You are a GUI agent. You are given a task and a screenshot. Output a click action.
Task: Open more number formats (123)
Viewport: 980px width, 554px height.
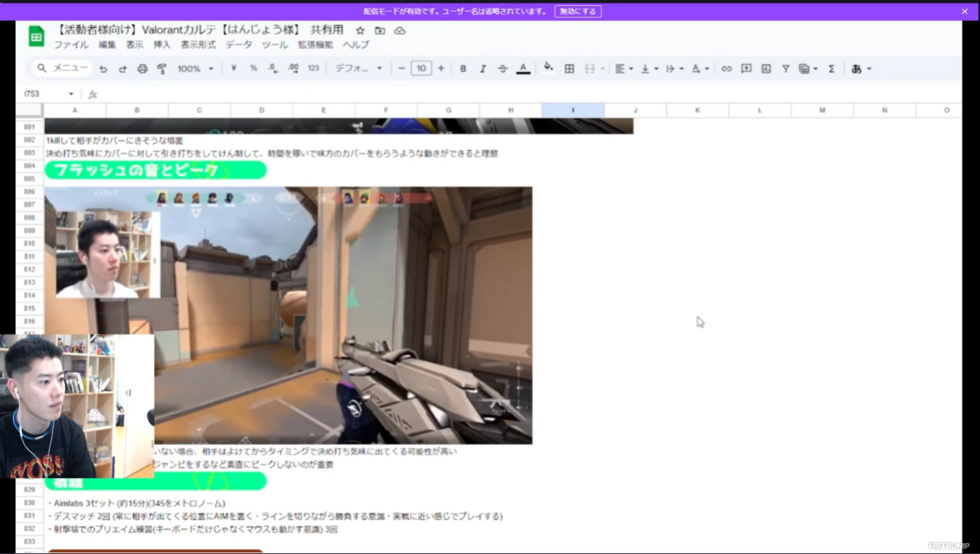coord(313,68)
